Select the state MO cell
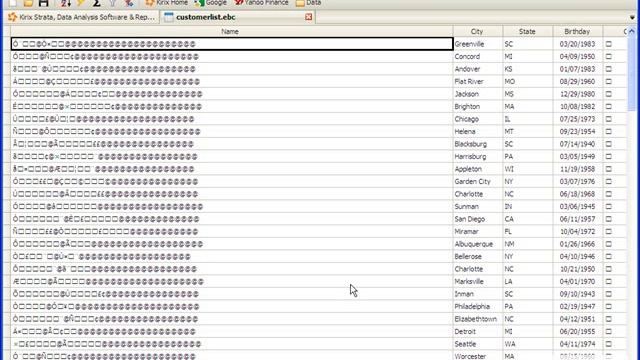 tap(528, 82)
